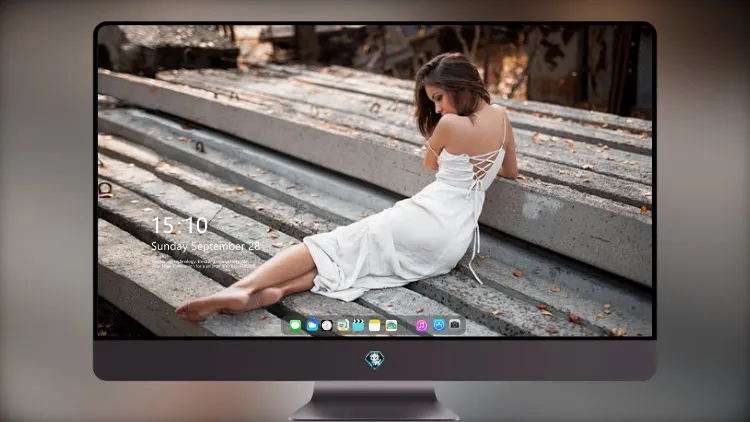Click the logo badge on monitor chin

click(375, 360)
